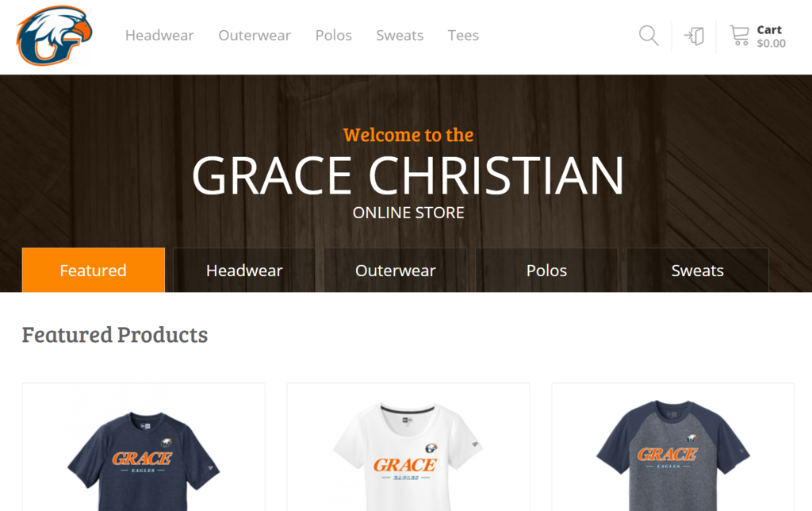The height and width of the screenshot is (511, 812).
Task: Select the orange Featured tab
Action: [x=94, y=270]
